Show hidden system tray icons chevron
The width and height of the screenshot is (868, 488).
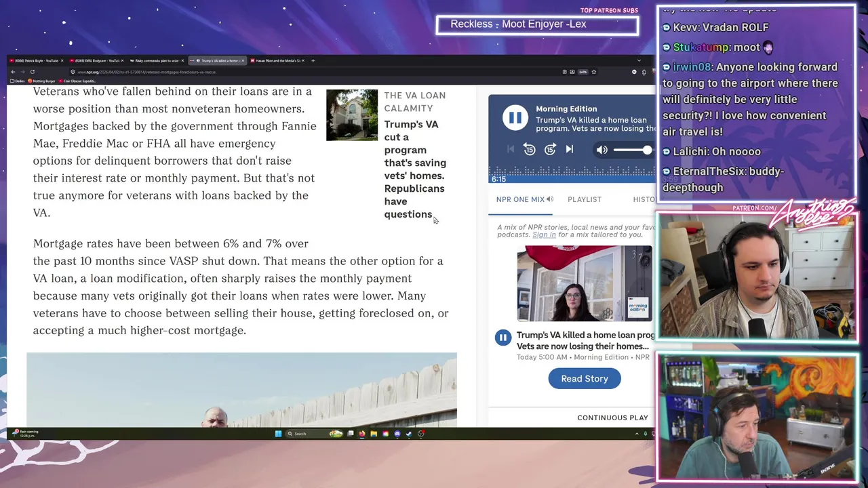click(637, 434)
